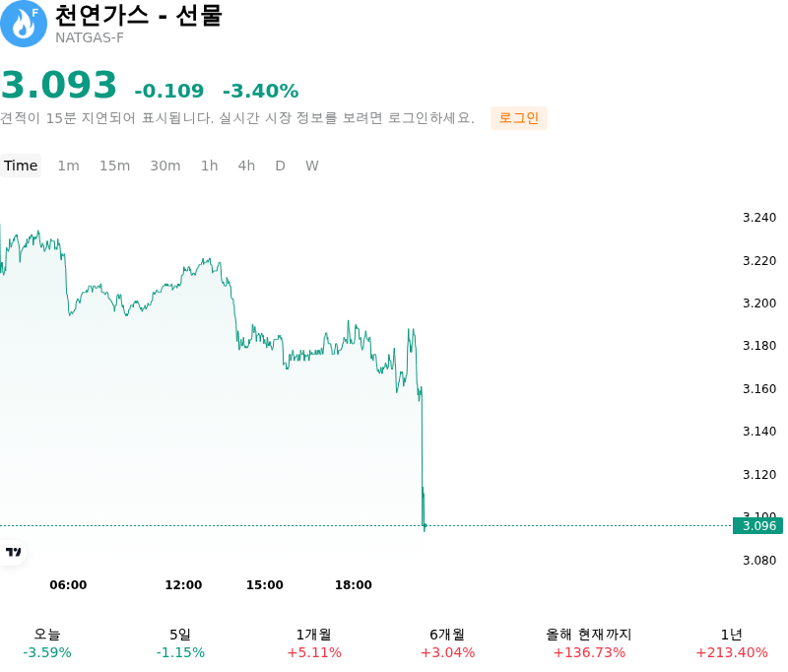The height and width of the screenshot is (672, 788).
Task: Click the 18:00 time axis label
Action: click(x=354, y=584)
